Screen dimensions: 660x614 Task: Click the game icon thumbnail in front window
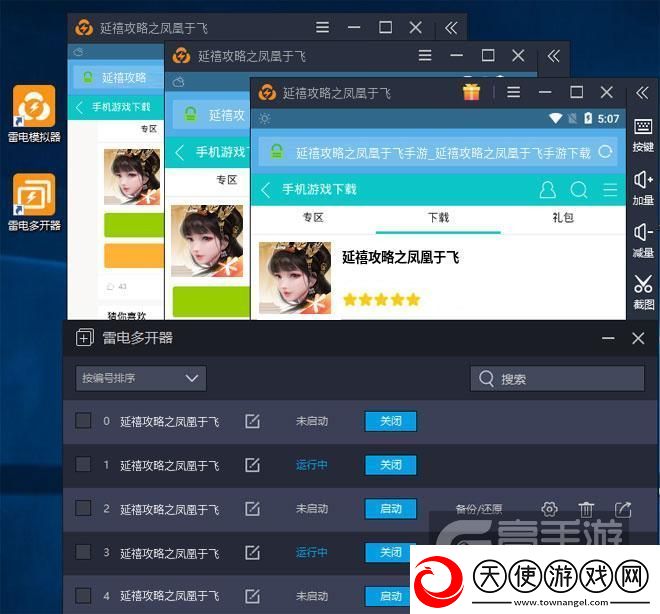click(295, 278)
